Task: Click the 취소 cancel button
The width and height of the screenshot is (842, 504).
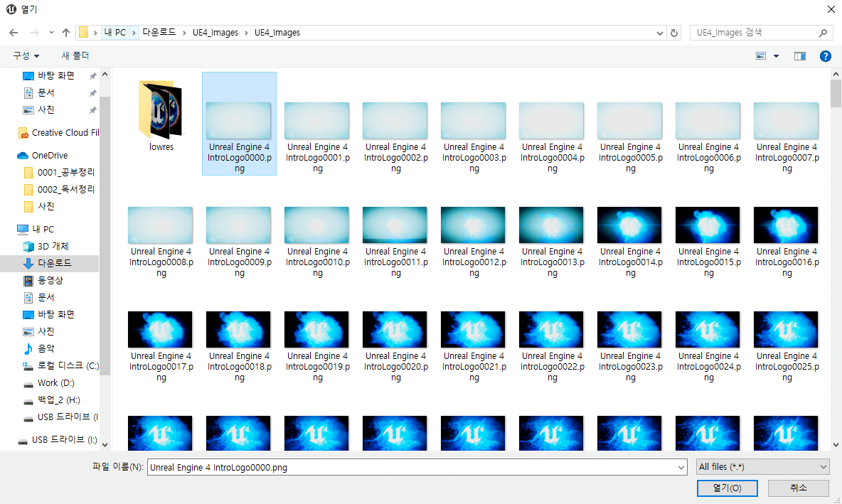Action: [x=798, y=488]
